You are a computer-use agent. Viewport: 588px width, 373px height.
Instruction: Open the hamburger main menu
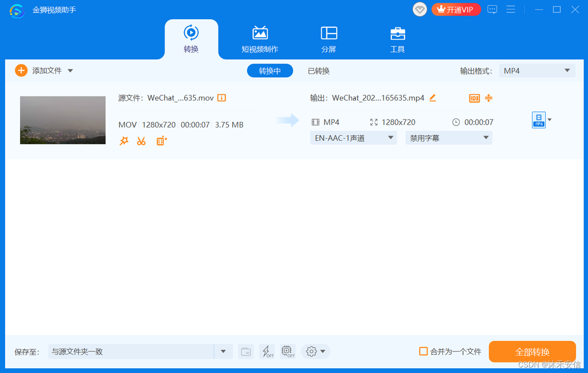click(510, 10)
